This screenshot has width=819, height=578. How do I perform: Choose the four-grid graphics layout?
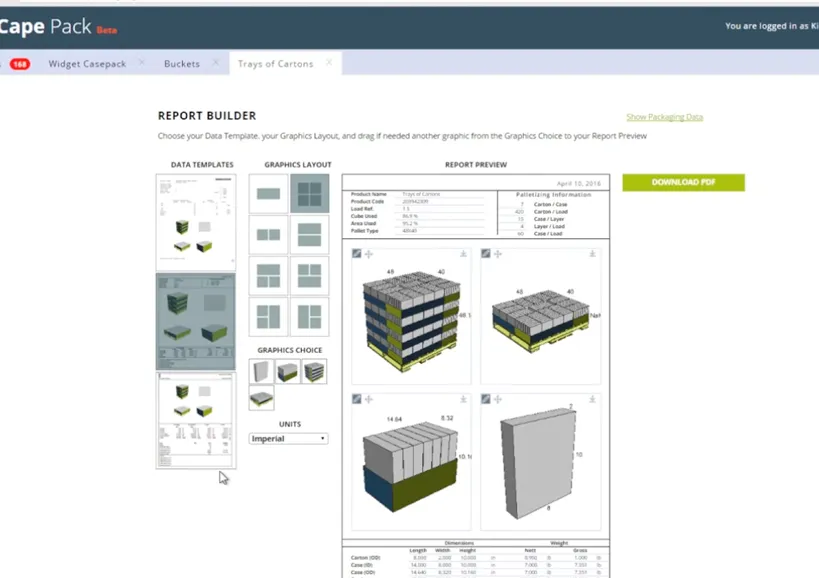(309, 194)
